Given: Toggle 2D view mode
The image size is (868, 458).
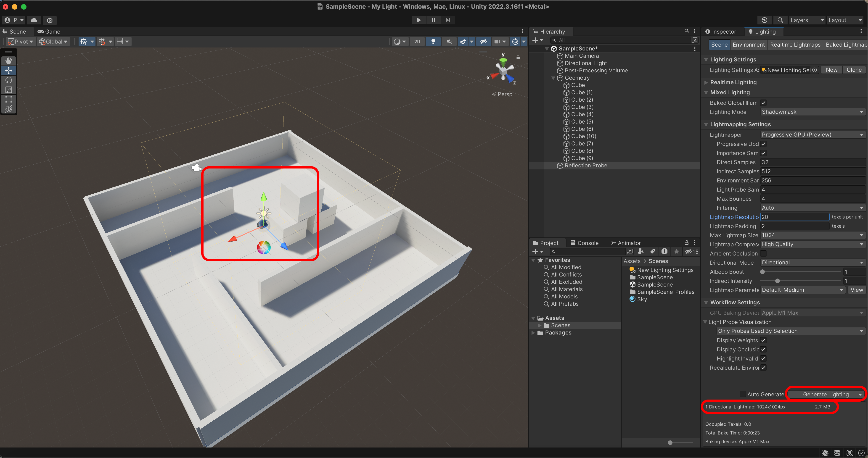Looking at the screenshot, I should point(417,41).
